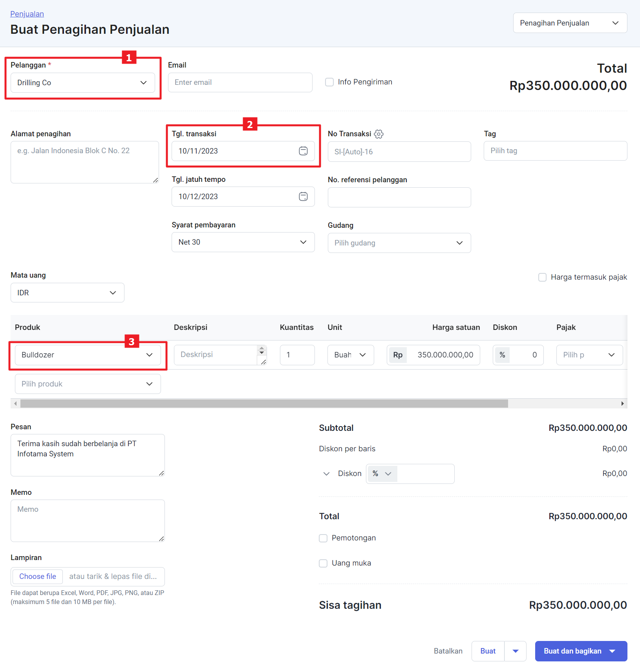Click the Buat dan bagikan button
The width and height of the screenshot is (640, 672).
(x=572, y=651)
